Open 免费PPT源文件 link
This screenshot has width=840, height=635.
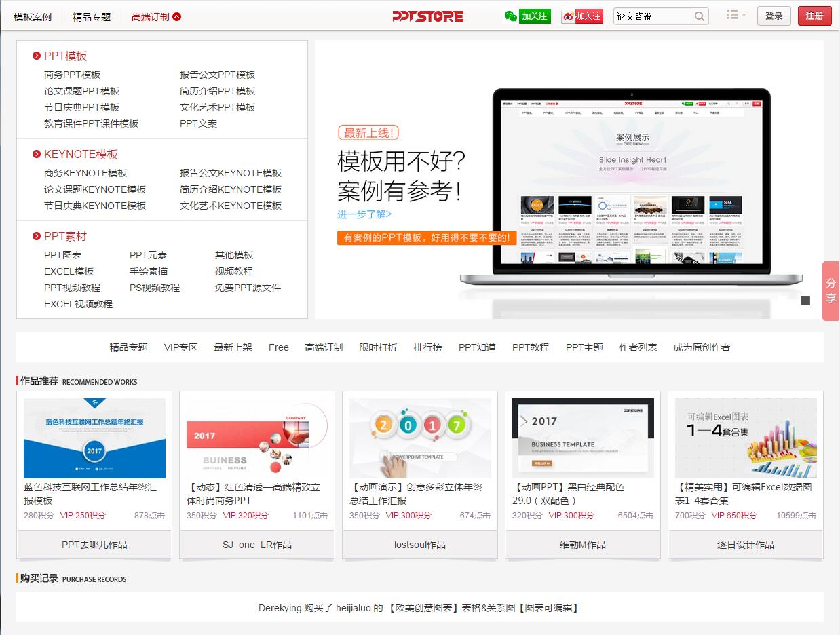[x=248, y=288]
